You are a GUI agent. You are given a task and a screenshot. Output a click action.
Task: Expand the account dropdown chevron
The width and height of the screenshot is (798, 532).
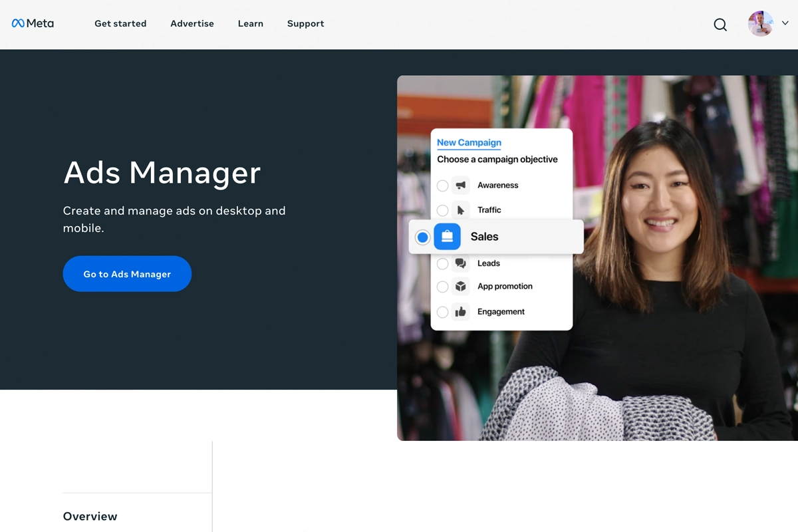(785, 23)
